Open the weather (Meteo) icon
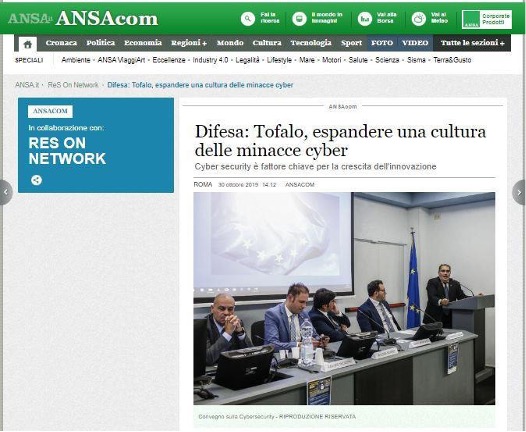The width and height of the screenshot is (526, 432). click(x=419, y=18)
